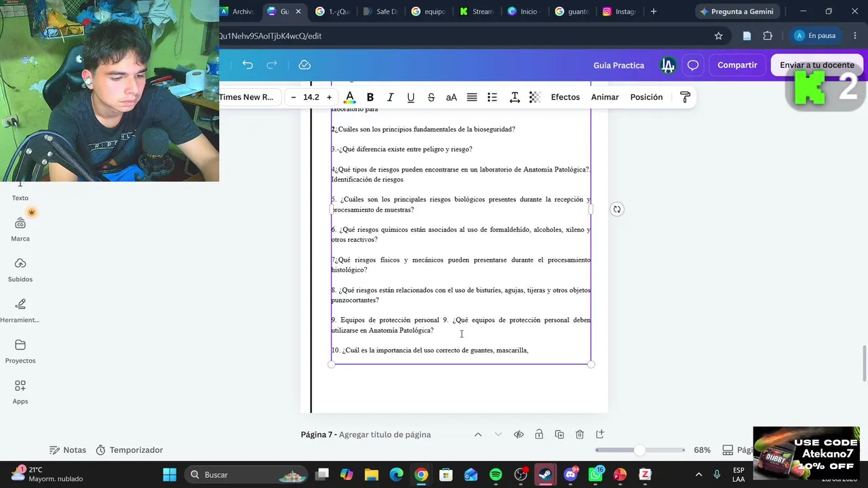868x488 pixels.
Task: Bookmark this page with the star
Action: click(x=719, y=36)
